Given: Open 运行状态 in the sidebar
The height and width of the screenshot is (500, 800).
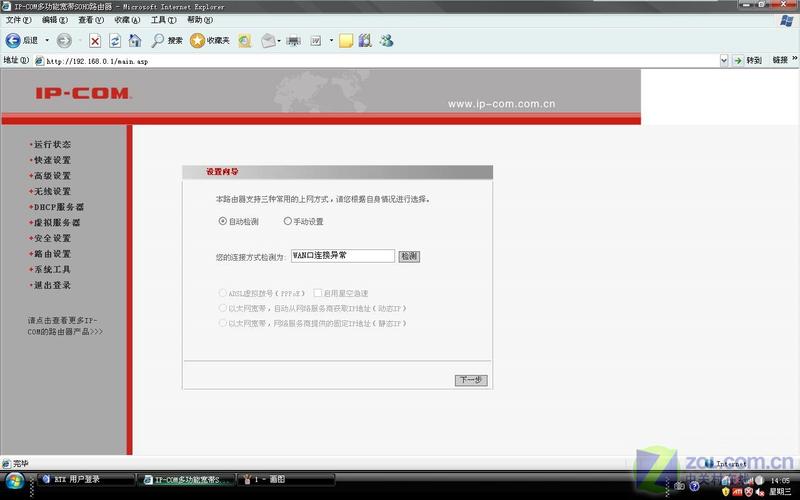Looking at the screenshot, I should click(x=52, y=144).
